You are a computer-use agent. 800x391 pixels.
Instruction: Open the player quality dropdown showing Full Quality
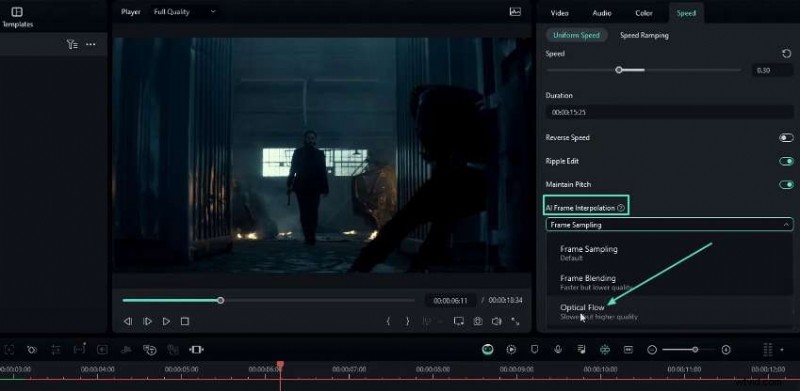(x=185, y=11)
